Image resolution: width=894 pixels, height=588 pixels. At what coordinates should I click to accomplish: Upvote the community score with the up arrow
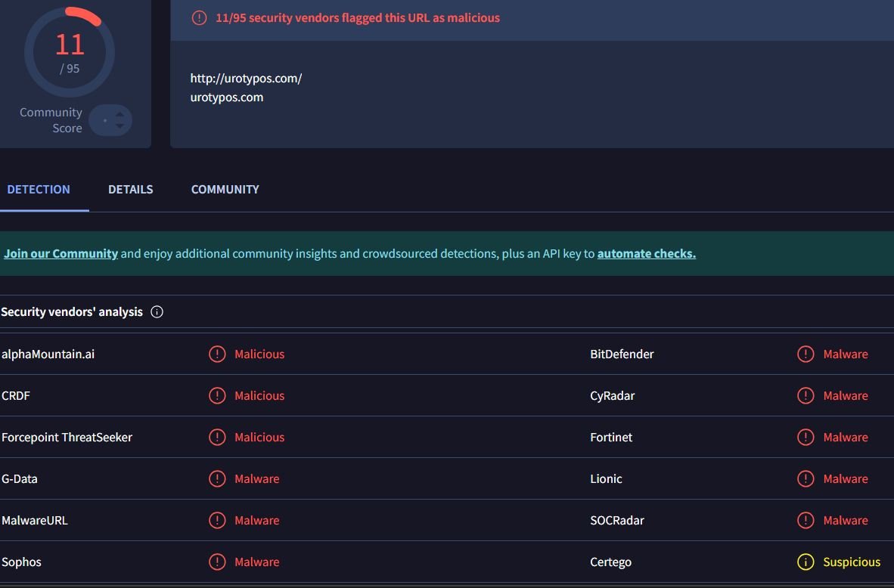(120, 115)
